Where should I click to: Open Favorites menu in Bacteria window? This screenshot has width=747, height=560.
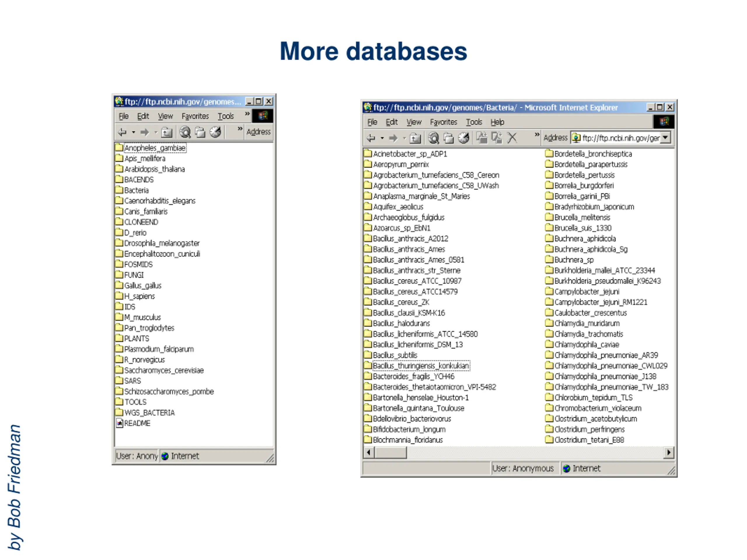click(x=444, y=122)
